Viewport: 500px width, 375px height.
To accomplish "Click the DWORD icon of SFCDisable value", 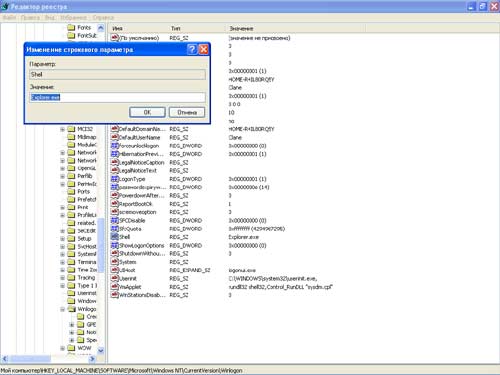I will coord(115,220).
